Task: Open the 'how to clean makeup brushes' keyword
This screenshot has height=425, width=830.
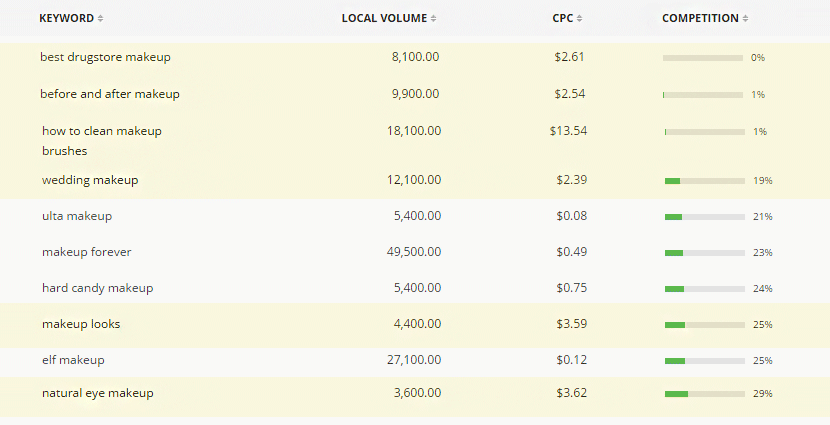Action: click(102, 141)
